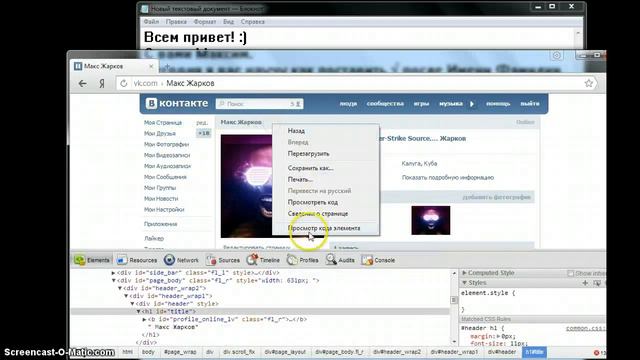Open Мои Фотографии sidebar link
Screen dimensions: 640x360
167,144
